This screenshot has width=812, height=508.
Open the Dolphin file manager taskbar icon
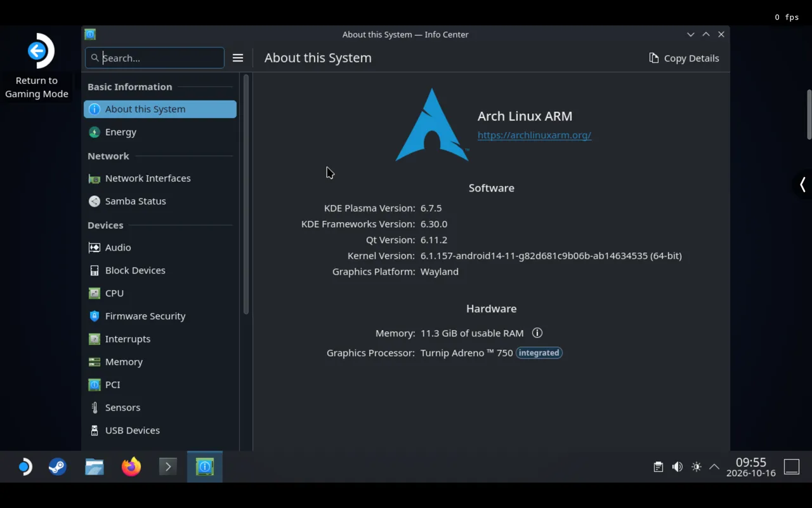coord(95,467)
